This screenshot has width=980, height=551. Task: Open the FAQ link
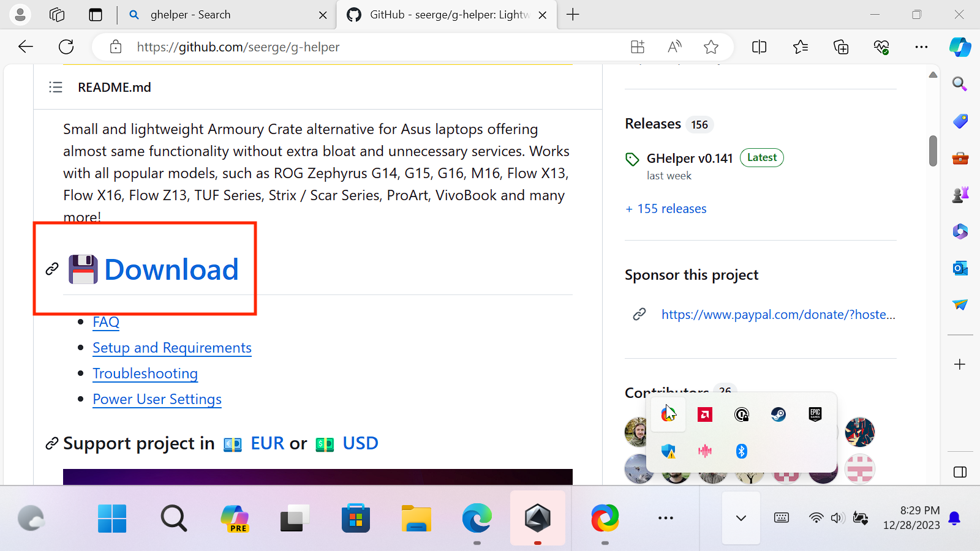[x=106, y=322]
